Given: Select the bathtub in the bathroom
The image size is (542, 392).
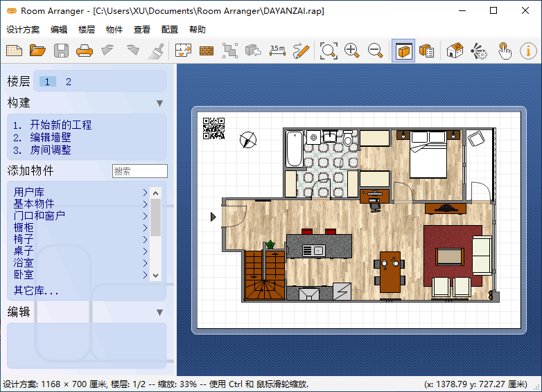Looking at the screenshot, I should click(295, 149).
